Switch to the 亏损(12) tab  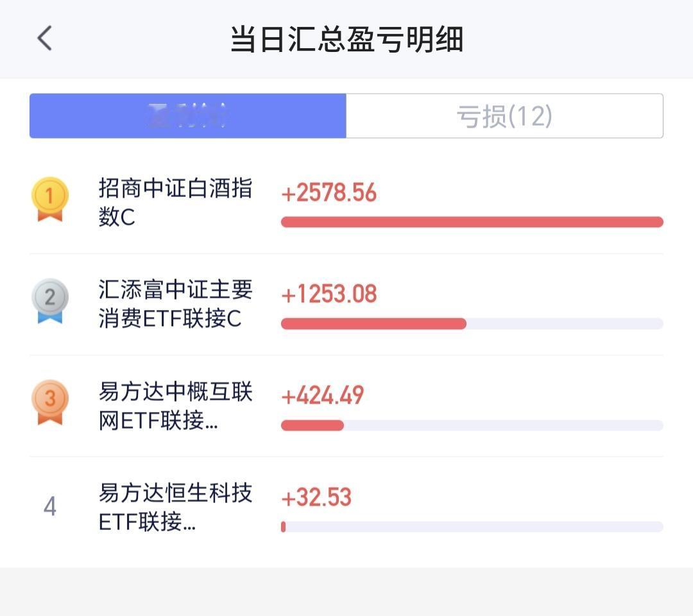(x=504, y=116)
